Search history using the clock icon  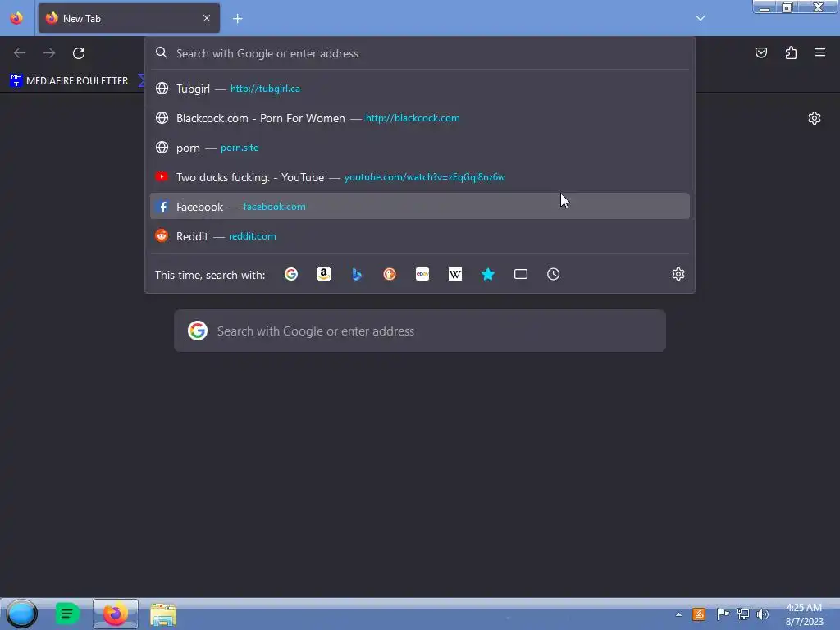[554, 274]
